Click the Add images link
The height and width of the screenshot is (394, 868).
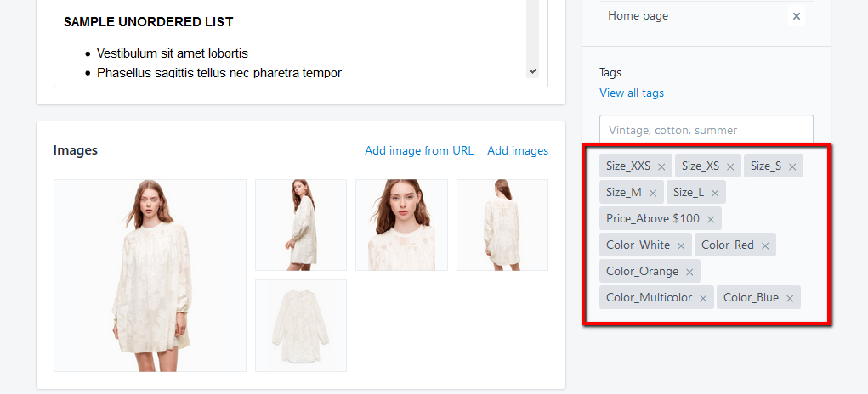pos(518,150)
